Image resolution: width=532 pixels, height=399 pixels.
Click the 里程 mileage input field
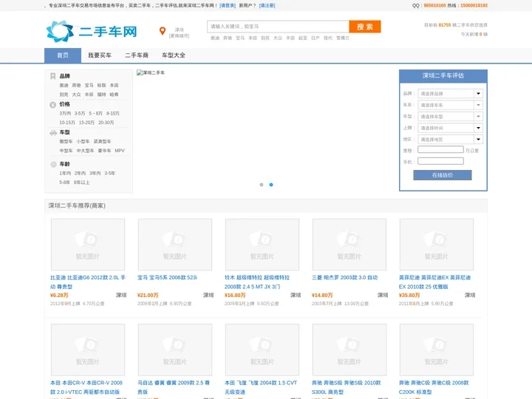click(440, 150)
